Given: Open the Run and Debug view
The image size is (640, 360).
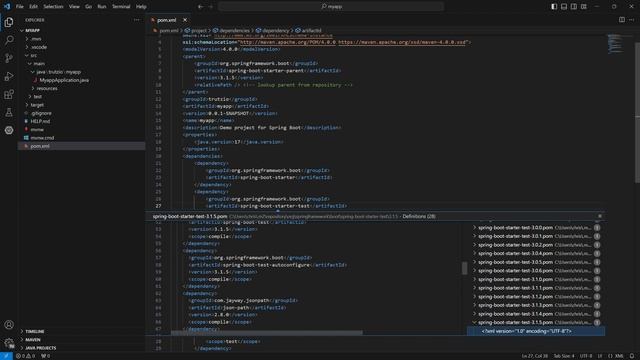Looking at the screenshot, I should pos(9,76).
